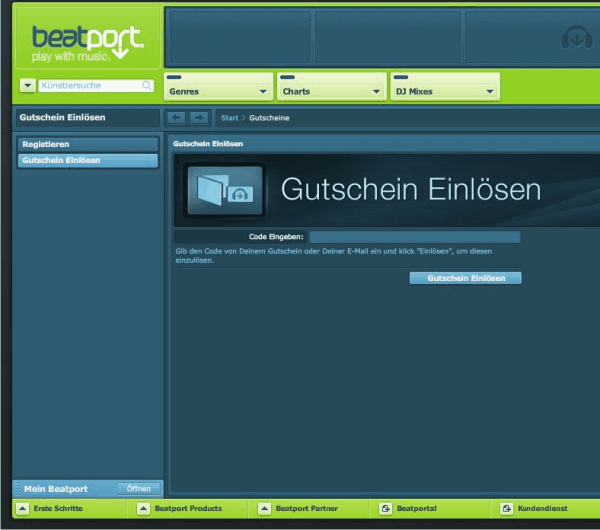Image resolution: width=600 pixels, height=530 pixels.
Task: Click the magnifier icon in Künstlersuche
Action: click(147, 86)
